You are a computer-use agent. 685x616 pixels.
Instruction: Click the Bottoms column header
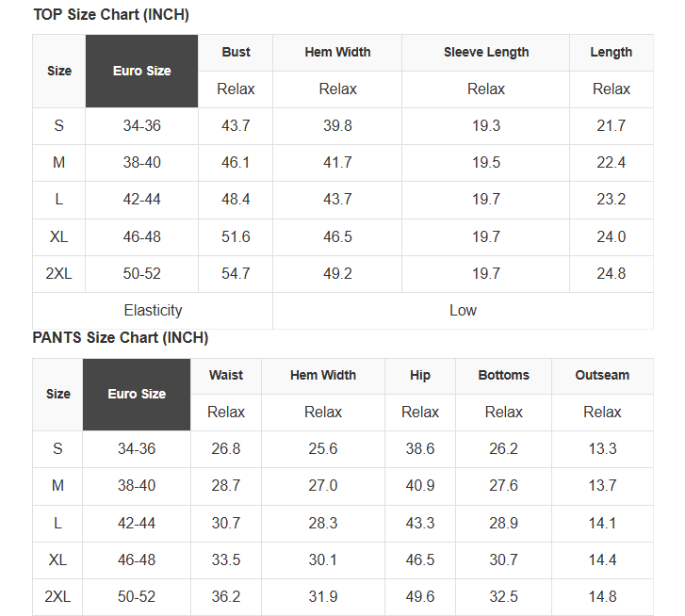click(x=503, y=375)
